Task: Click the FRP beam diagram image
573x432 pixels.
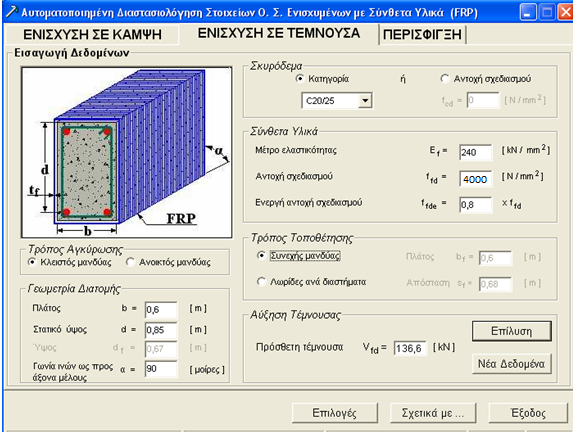Action: [126, 152]
